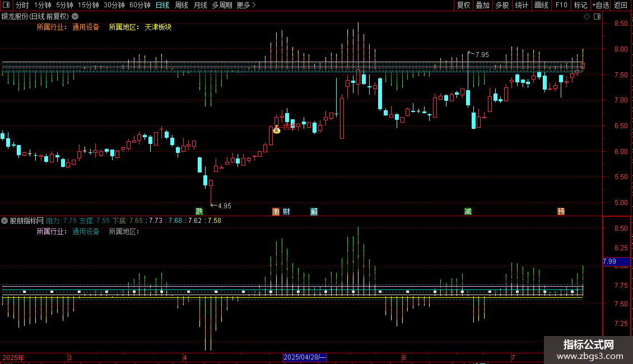Click the 4.95 low price label

(x=225, y=206)
